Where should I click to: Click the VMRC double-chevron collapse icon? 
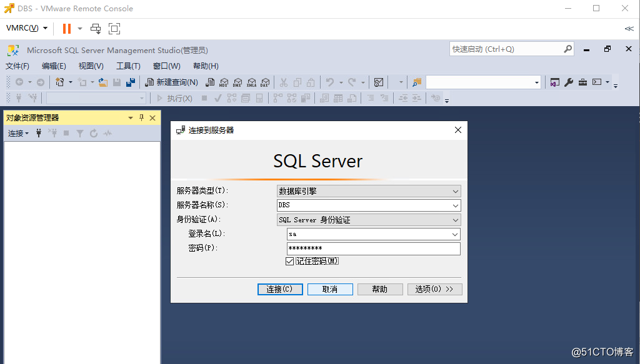(629, 29)
